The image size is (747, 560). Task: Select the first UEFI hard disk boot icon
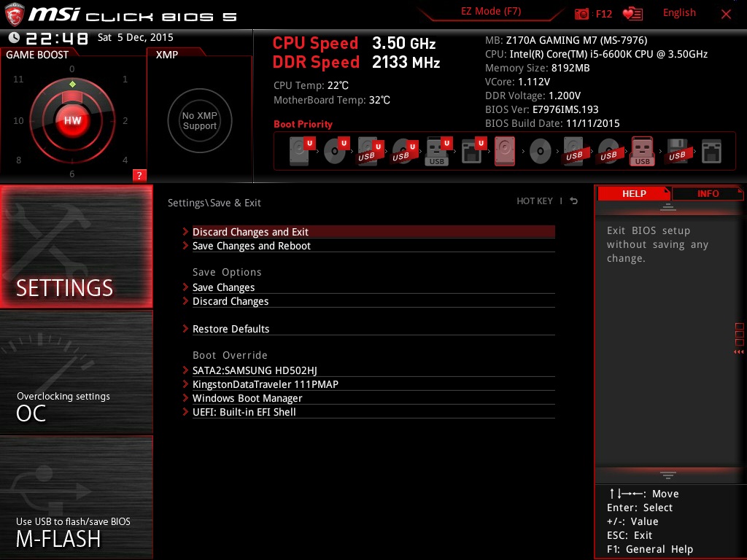pyautogui.click(x=300, y=152)
